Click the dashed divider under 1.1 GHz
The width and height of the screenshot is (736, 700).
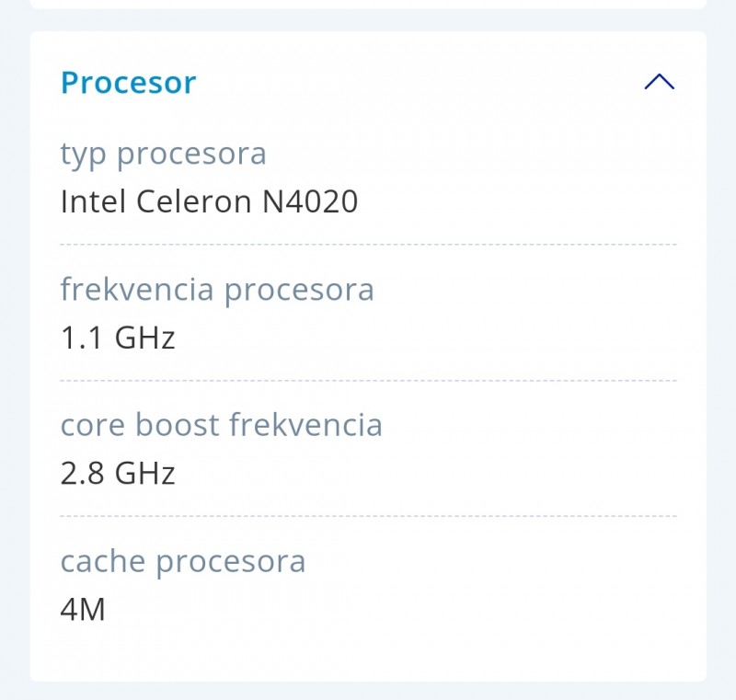368,380
